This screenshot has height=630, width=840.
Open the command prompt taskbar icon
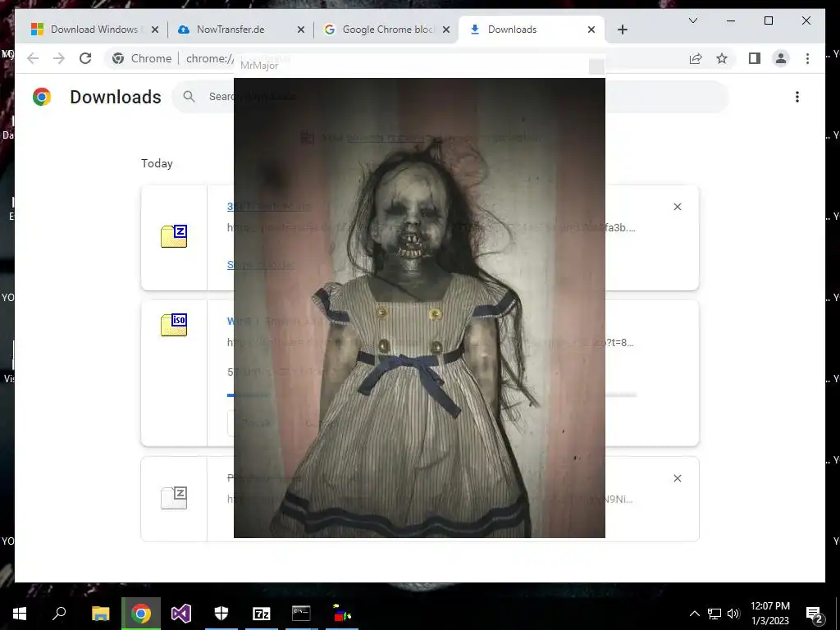(301, 614)
